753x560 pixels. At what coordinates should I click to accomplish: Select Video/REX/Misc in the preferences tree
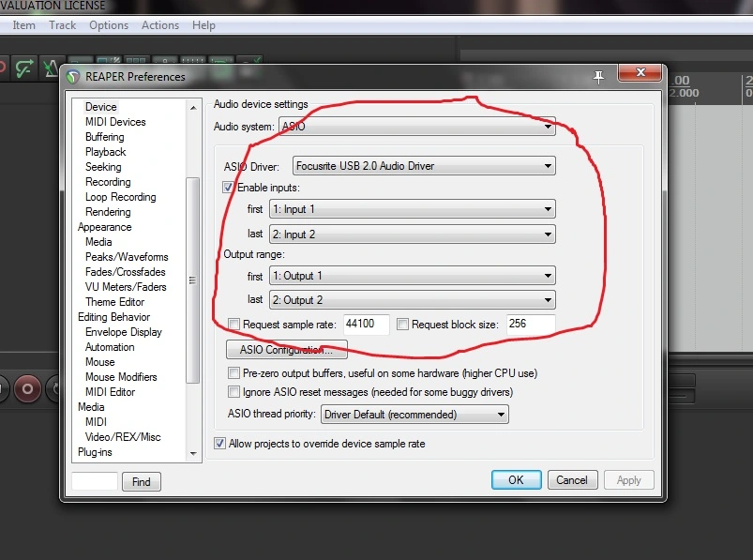click(123, 437)
